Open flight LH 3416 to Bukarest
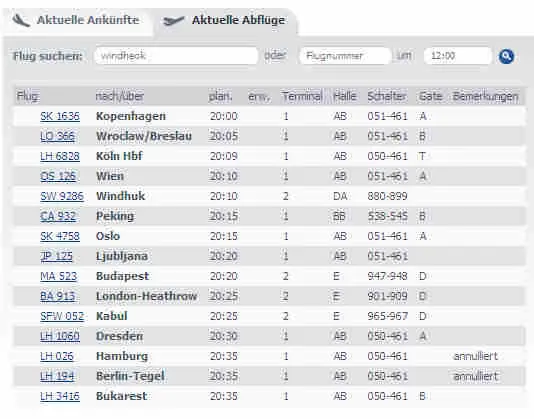 60,396
